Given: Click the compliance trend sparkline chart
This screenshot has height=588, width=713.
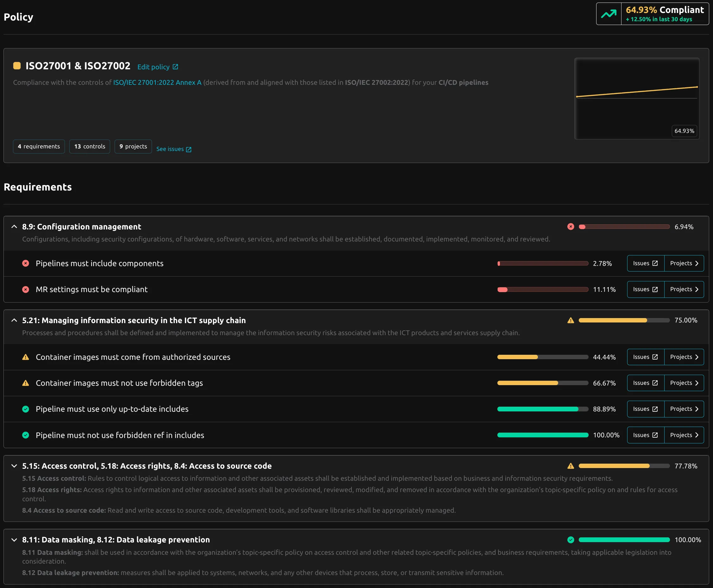Looking at the screenshot, I should [x=636, y=98].
